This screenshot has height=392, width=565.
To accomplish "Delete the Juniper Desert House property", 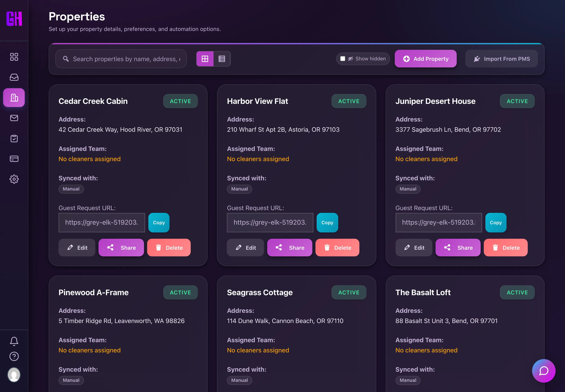I will (x=506, y=248).
